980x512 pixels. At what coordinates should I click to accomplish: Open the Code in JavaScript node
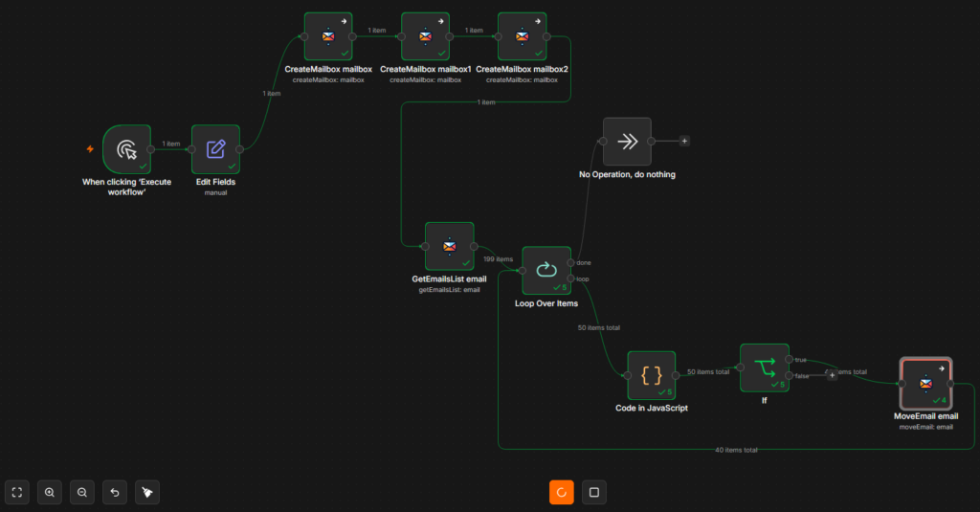[651, 375]
